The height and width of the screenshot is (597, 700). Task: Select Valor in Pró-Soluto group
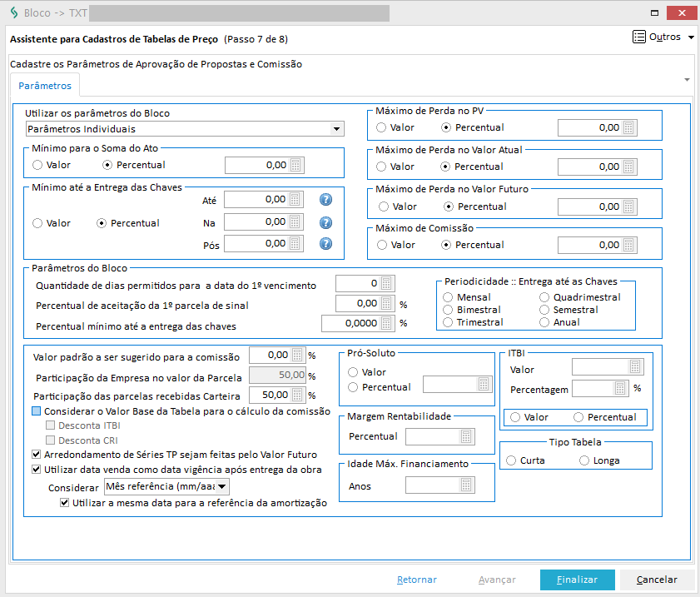pyautogui.click(x=353, y=372)
